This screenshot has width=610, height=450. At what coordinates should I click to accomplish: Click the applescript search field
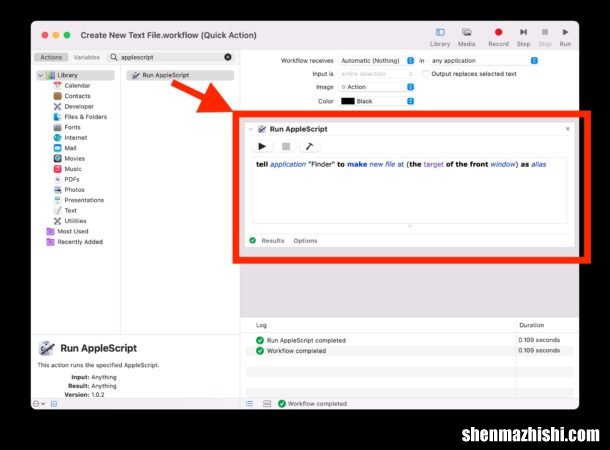point(169,57)
